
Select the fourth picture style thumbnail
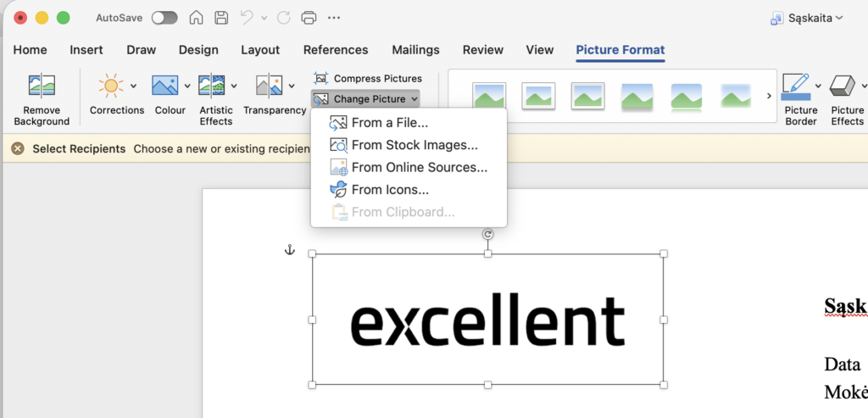637,97
